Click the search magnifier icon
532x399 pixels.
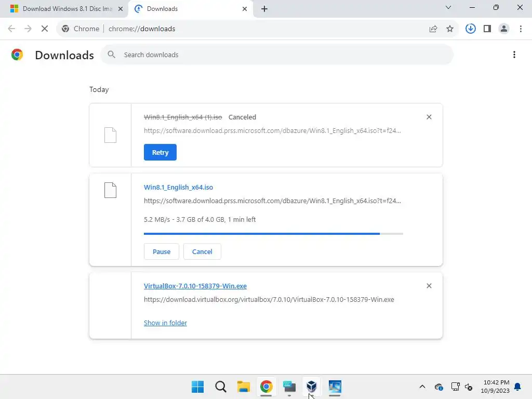(x=111, y=55)
